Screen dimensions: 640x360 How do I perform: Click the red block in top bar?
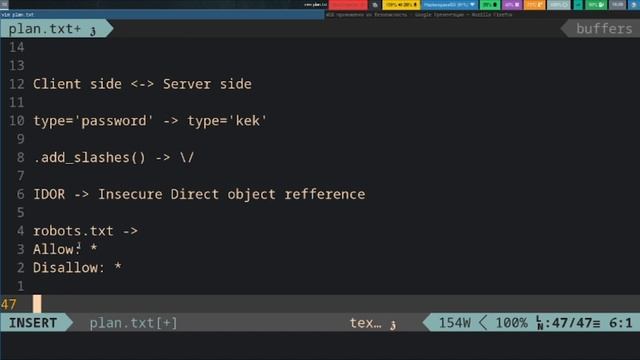[x=348, y=5]
